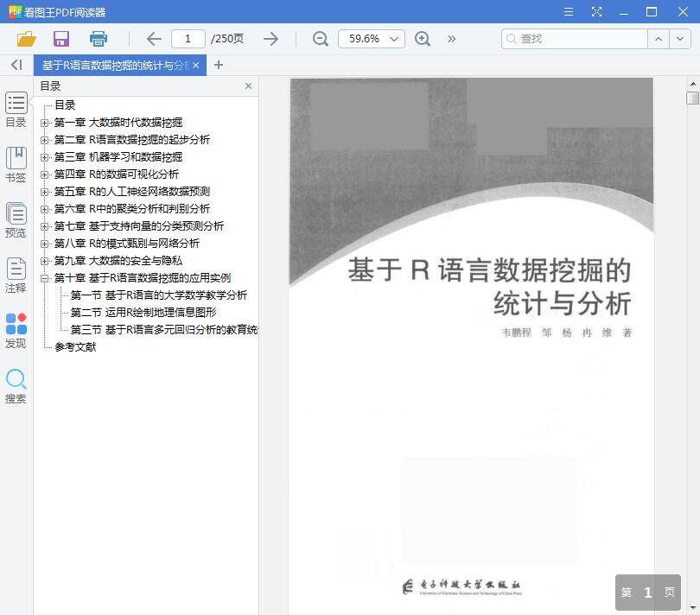This screenshot has height=615, width=700.
Task: Select the 目录 root tree item
Action: (x=65, y=105)
